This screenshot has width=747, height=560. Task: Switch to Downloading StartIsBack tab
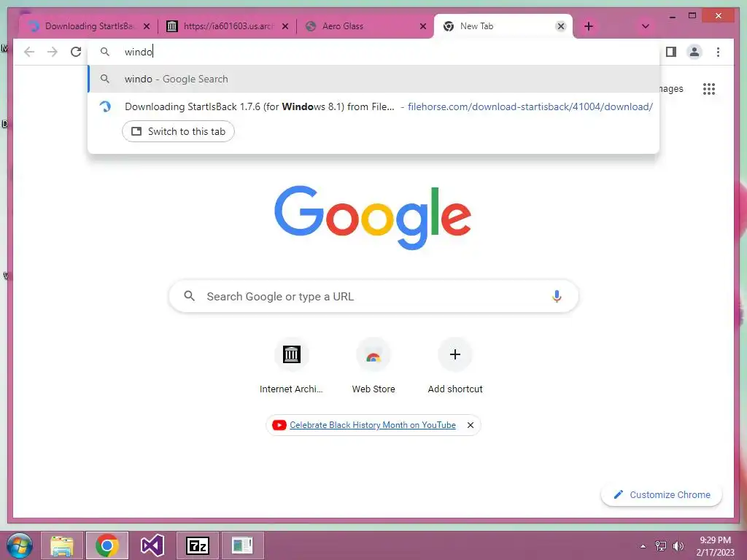coord(88,27)
